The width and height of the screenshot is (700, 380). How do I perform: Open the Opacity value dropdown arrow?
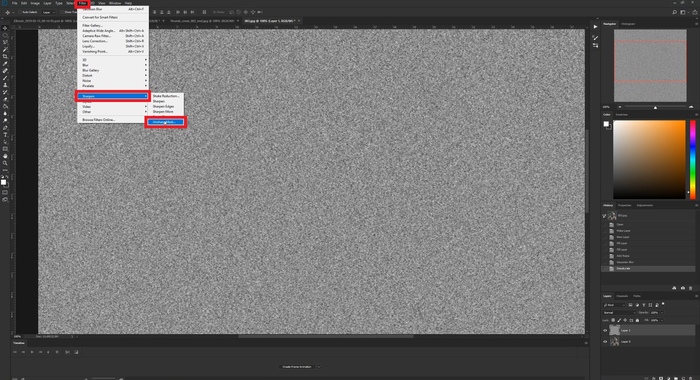pyautogui.click(x=662, y=313)
